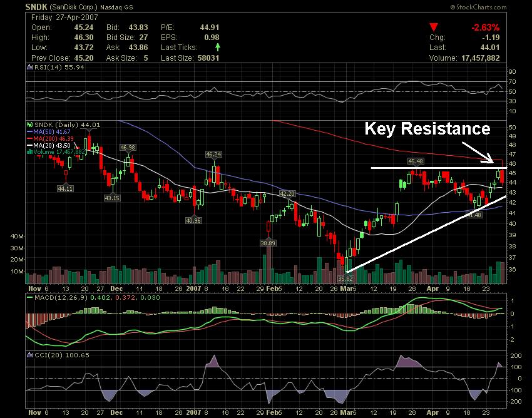The image size is (532, 418).
Task: Click the P/E value 44.91
Action: click(x=210, y=28)
